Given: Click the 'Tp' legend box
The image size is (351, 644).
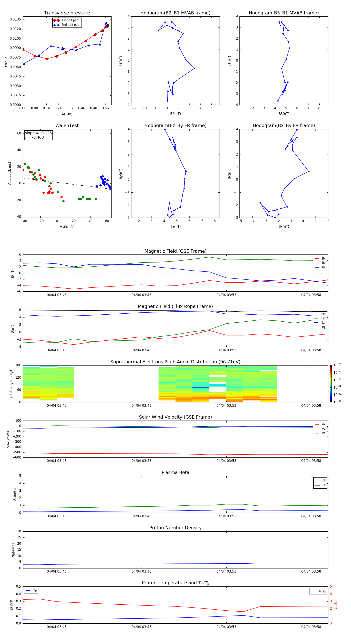Looking at the screenshot, I should (x=31, y=591).
